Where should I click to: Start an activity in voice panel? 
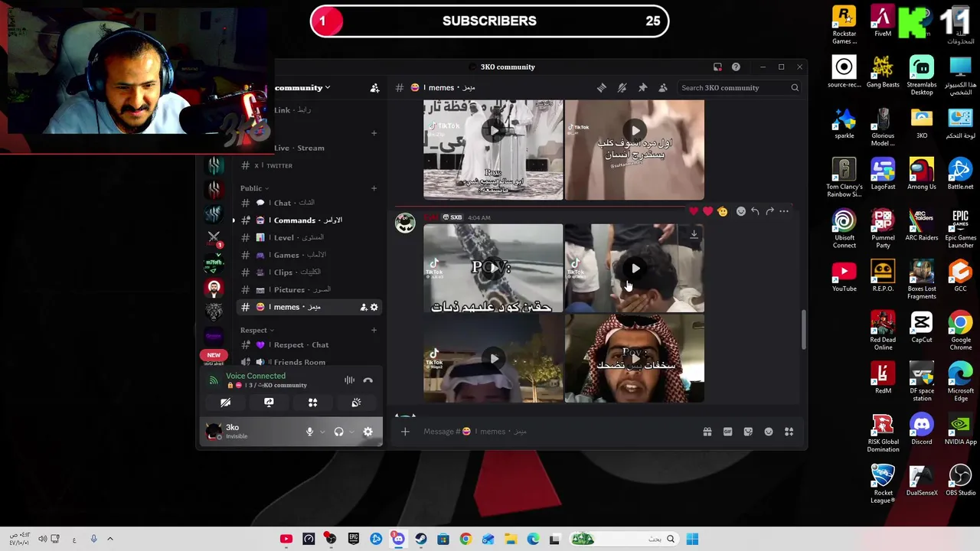312,403
